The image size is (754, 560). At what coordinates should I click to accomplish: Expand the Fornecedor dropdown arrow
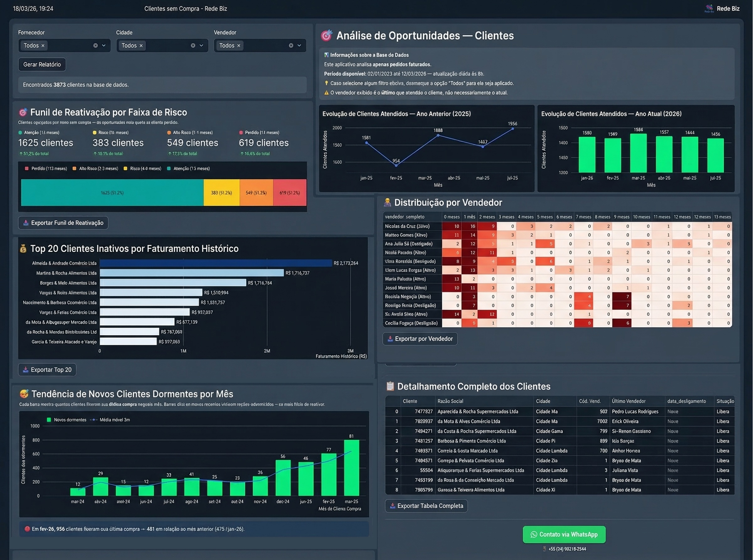click(x=104, y=45)
